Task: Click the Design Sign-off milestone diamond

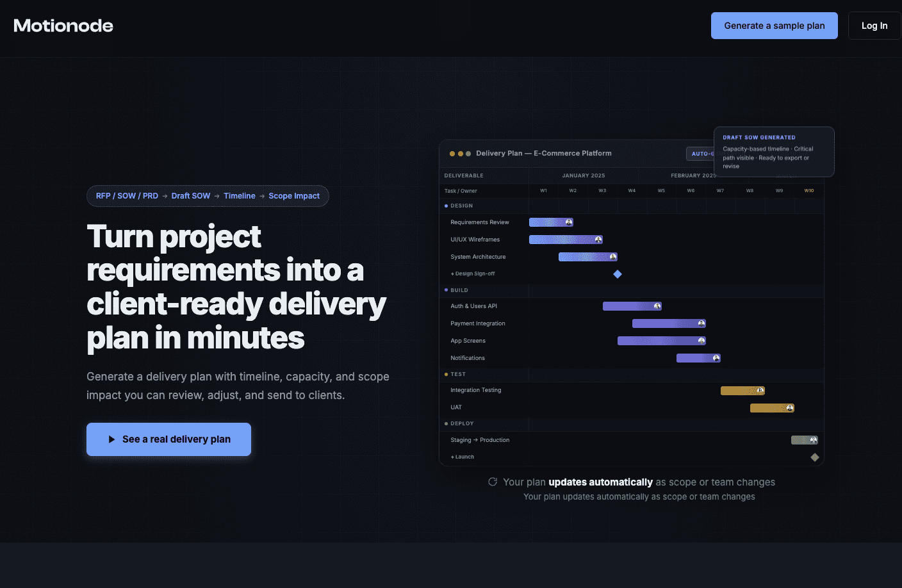Action: [x=618, y=274]
